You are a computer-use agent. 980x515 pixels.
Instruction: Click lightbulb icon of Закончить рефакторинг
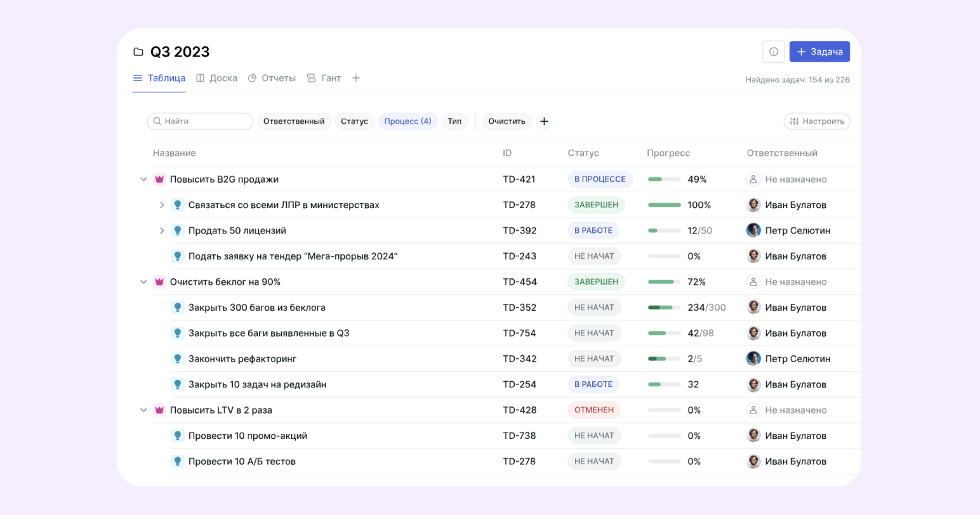(178, 359)
